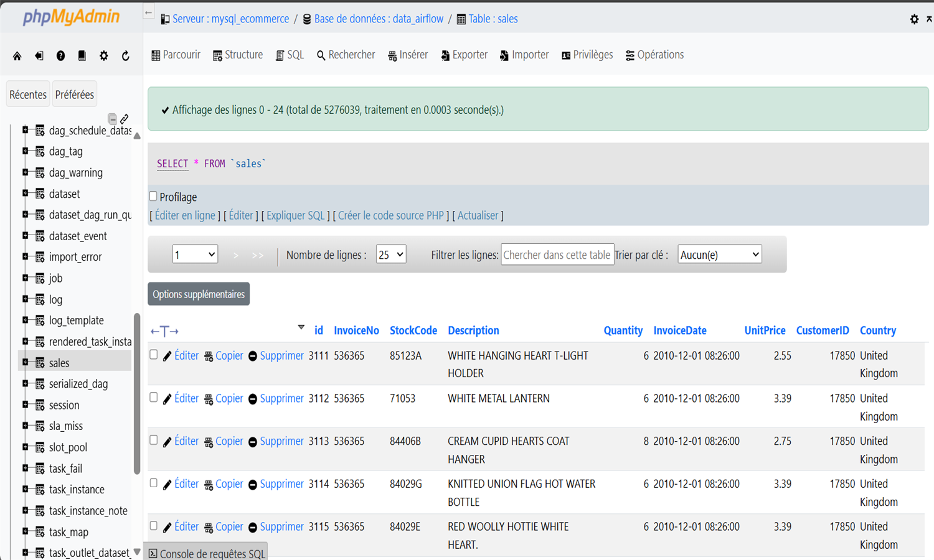Screen dimensions: 934x560
Task: Switch to the Structure tab
Action: [x=238, y=55]
